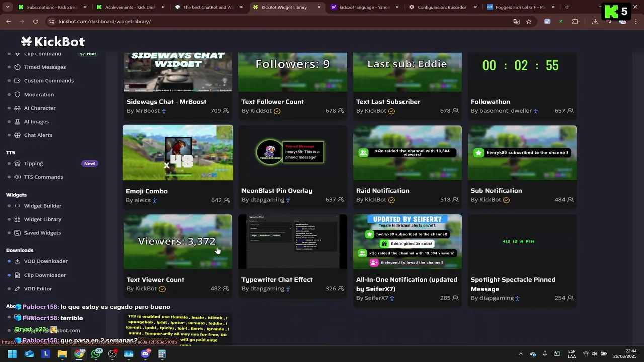Screen dimensions: 644x362
Task: Click author name SeiferX7
Action: click(376, 298)
